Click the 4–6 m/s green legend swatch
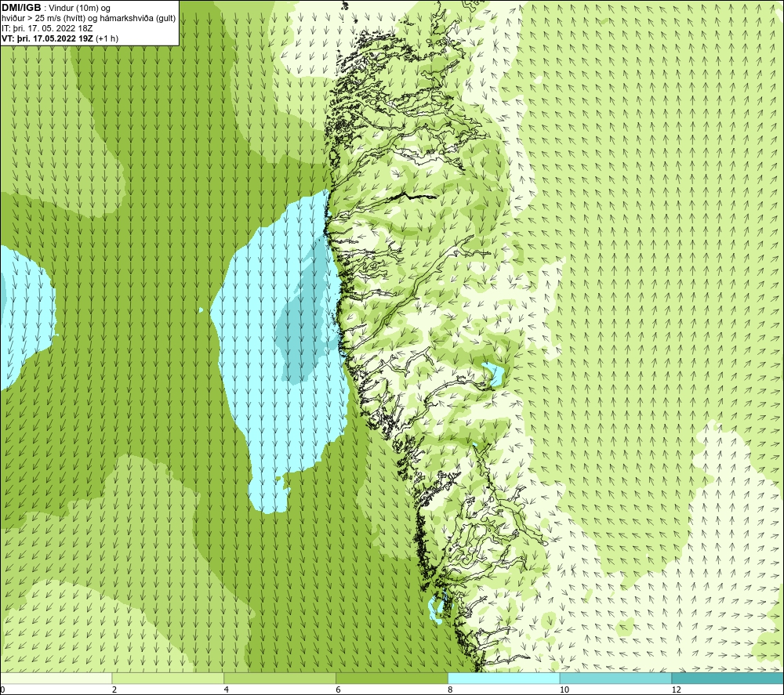The image size is (784, 695). 280,678
